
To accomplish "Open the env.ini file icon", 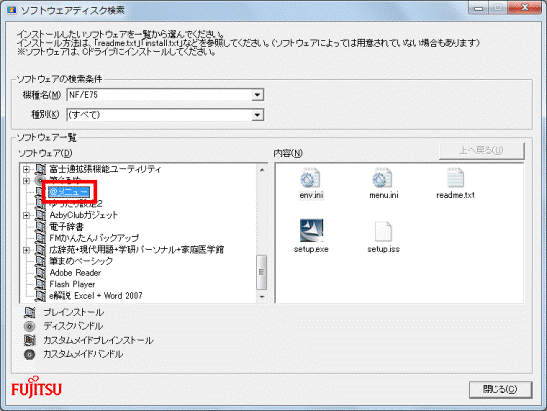I will [x=310, y=178].
